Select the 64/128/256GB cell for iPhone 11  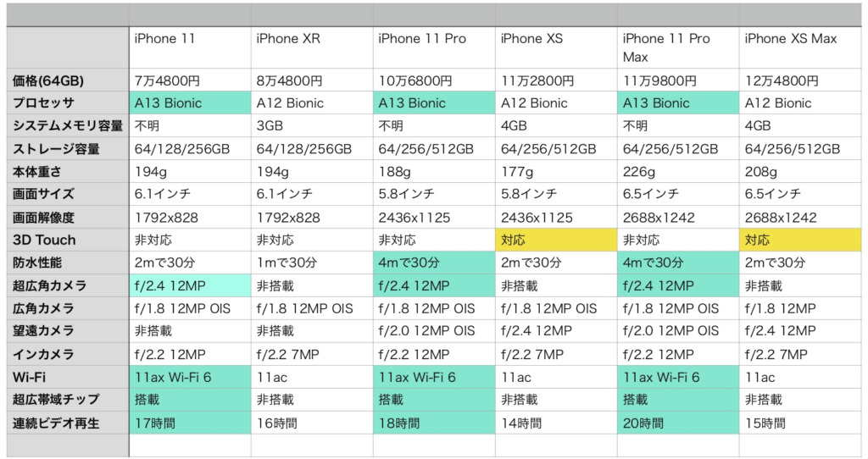pyautogui.click(x=190, y=148)
